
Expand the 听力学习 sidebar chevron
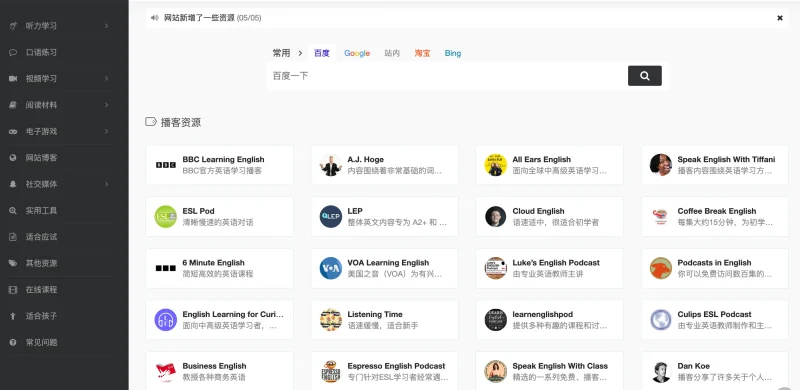pos(107,26)
